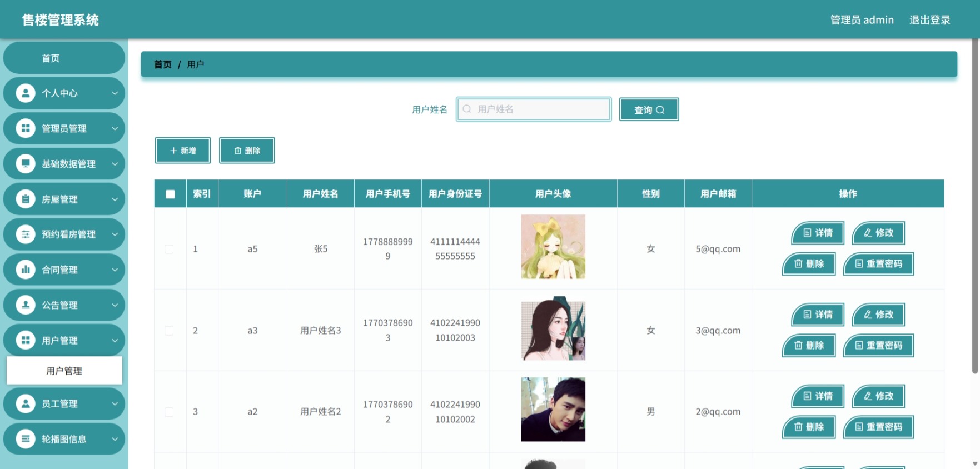Focus the 用户姓名 search input field
This screenshot has width=980, height=469.
534,109
